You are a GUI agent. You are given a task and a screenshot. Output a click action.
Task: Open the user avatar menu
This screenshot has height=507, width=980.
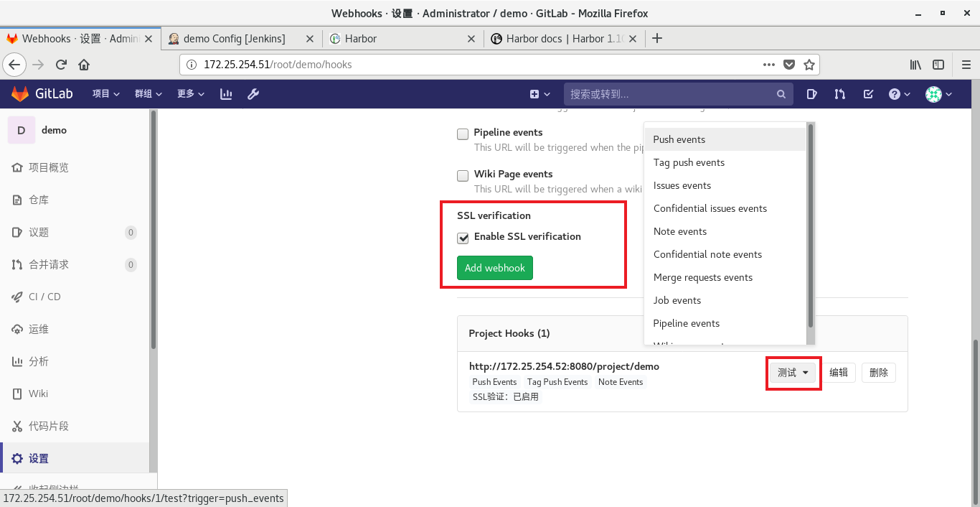coord(938,94)
